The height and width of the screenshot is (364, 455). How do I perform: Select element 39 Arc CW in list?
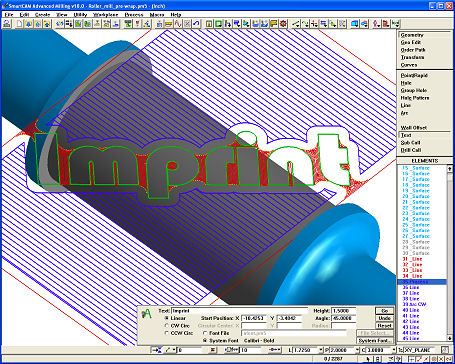(414, 304)
